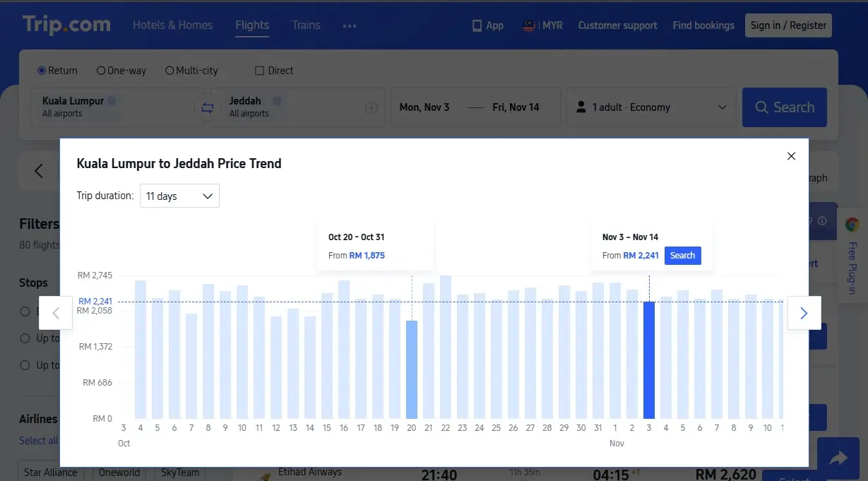Click the swap origin and destination icon

coord(207,107)
